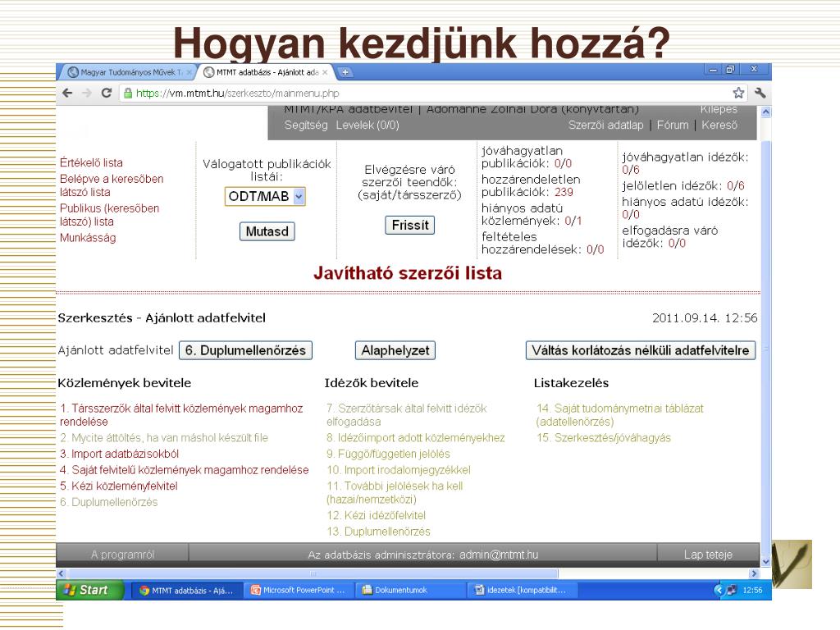Switch to idezetek [kompatibilit... taskbar item

[521, 590]
